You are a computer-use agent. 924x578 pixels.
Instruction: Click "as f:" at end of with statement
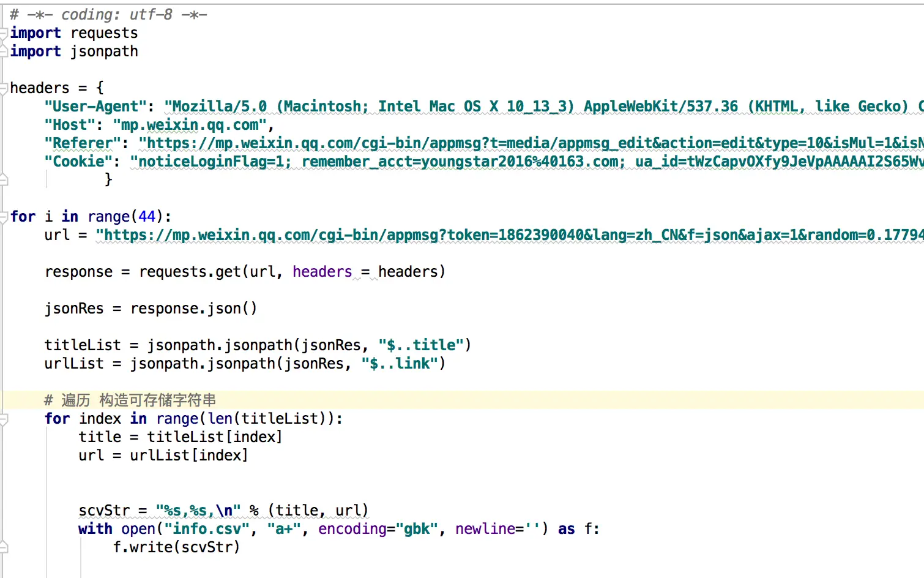click(579, 529)
